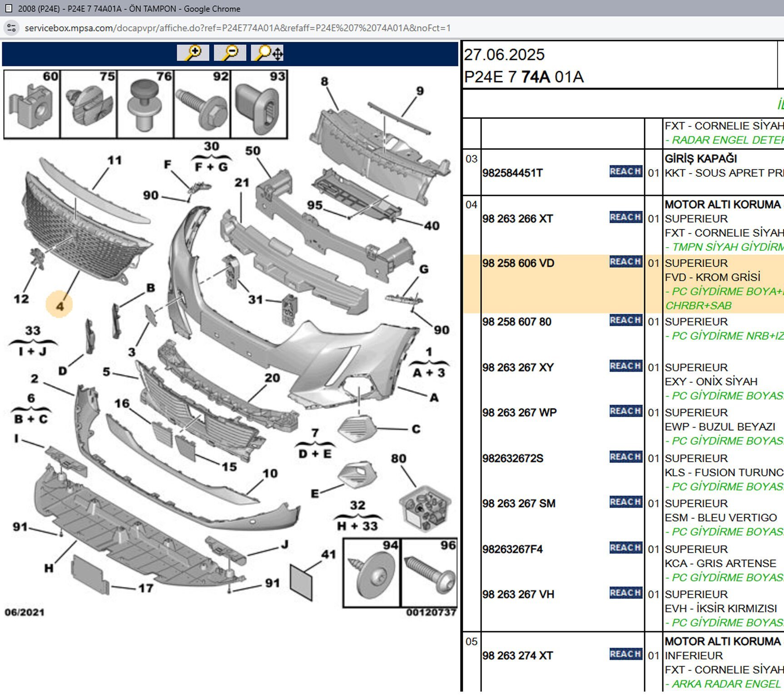Click part number 98 258 607 80
This screenshot has height=698, width=784.
pos(516,322)
